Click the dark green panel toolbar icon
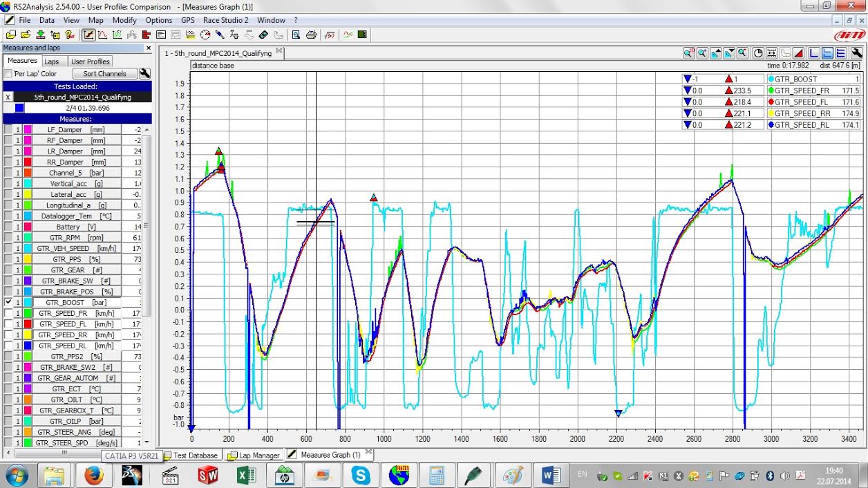868x488 pixels. tap(362, 34)
